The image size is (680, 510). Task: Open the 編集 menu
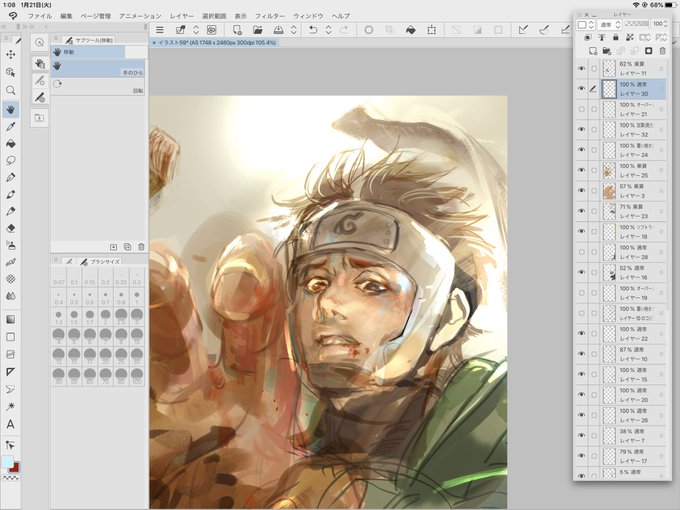(x=66, y=16)
